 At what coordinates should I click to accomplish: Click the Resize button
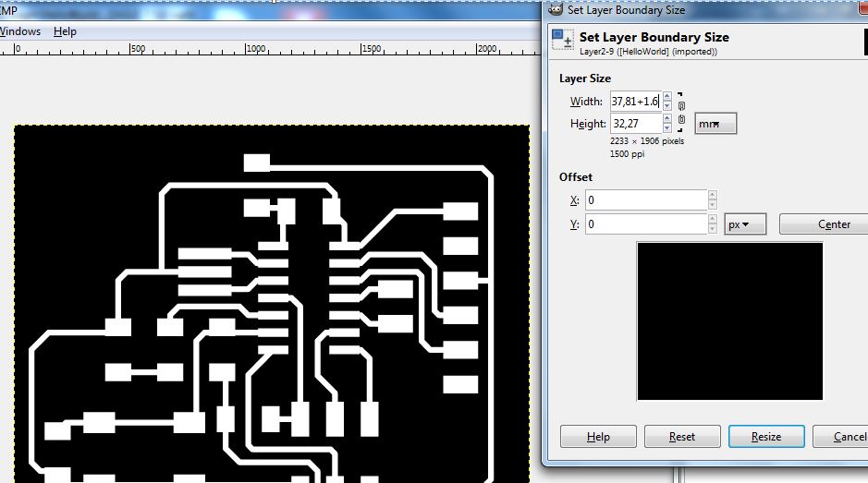coord(766,437)
